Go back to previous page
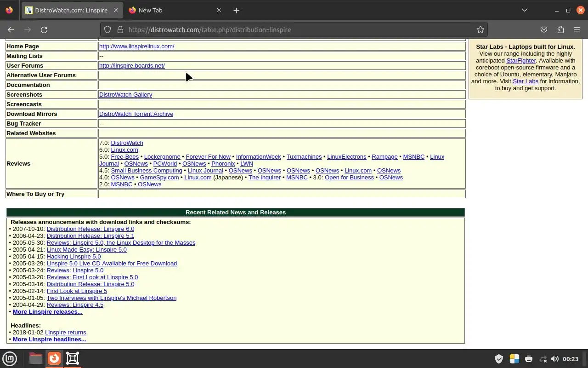 [x=11, y=29]
